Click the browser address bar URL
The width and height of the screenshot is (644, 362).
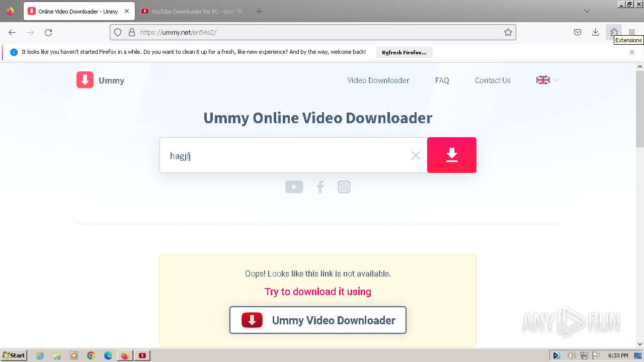pos(313,32)
